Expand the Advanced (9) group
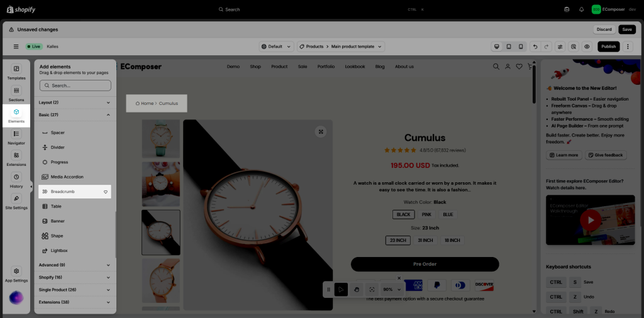The width and height of the screenshot is (644, 318). [x=75, y=265]
